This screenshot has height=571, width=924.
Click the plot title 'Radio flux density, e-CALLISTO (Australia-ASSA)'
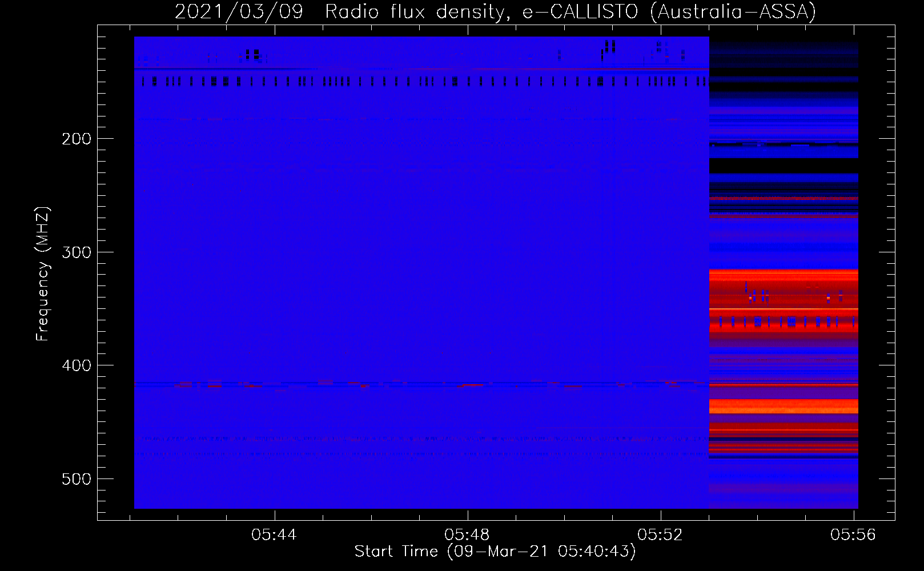(571, 12)
